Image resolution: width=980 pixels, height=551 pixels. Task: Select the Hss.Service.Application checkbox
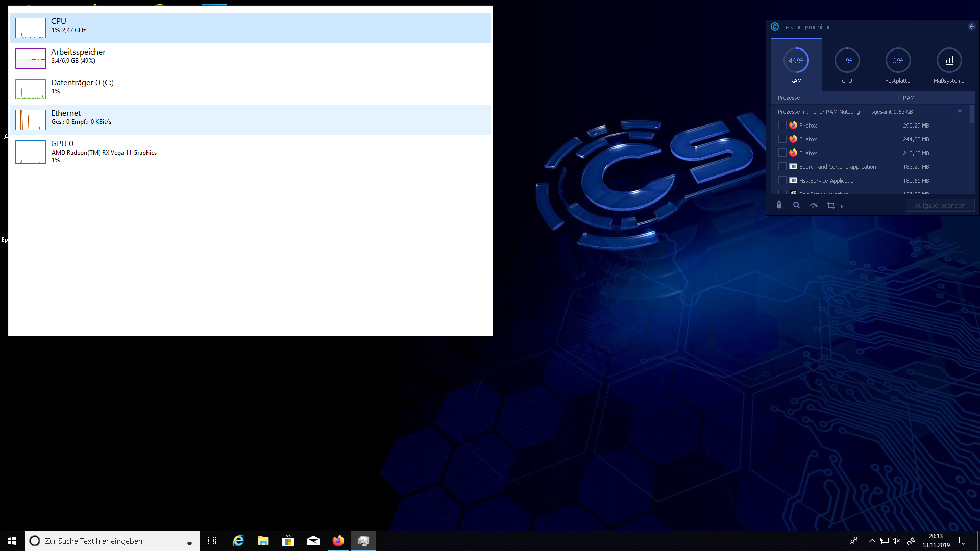pos(782,180)
